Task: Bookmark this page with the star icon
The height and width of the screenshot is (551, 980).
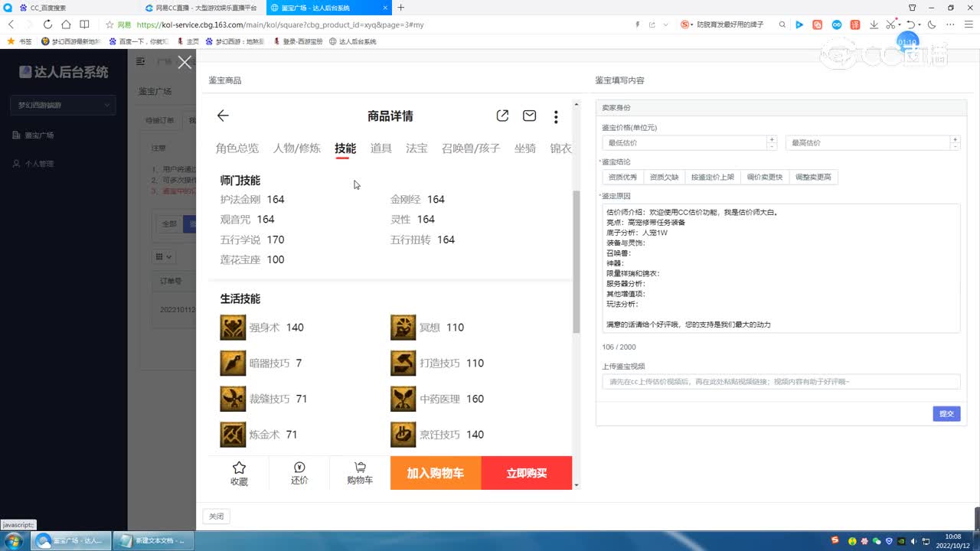Action: point(109,24)
